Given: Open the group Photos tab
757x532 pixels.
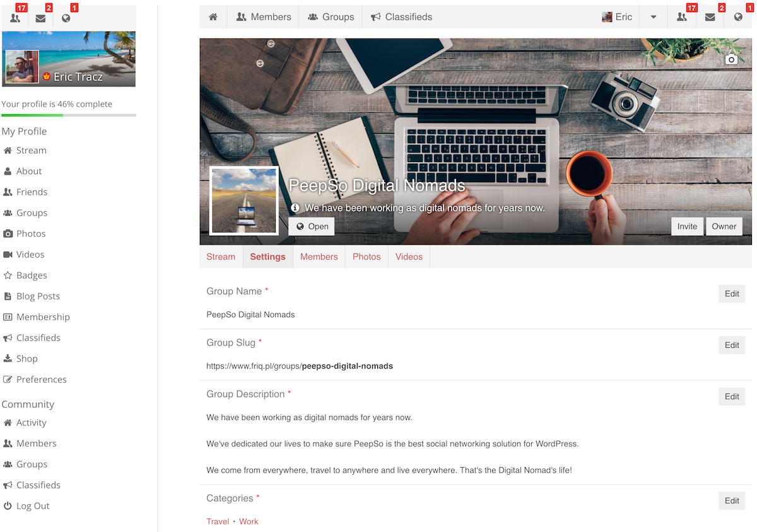Looking at the screenshot, I should [x=367, y=257].
